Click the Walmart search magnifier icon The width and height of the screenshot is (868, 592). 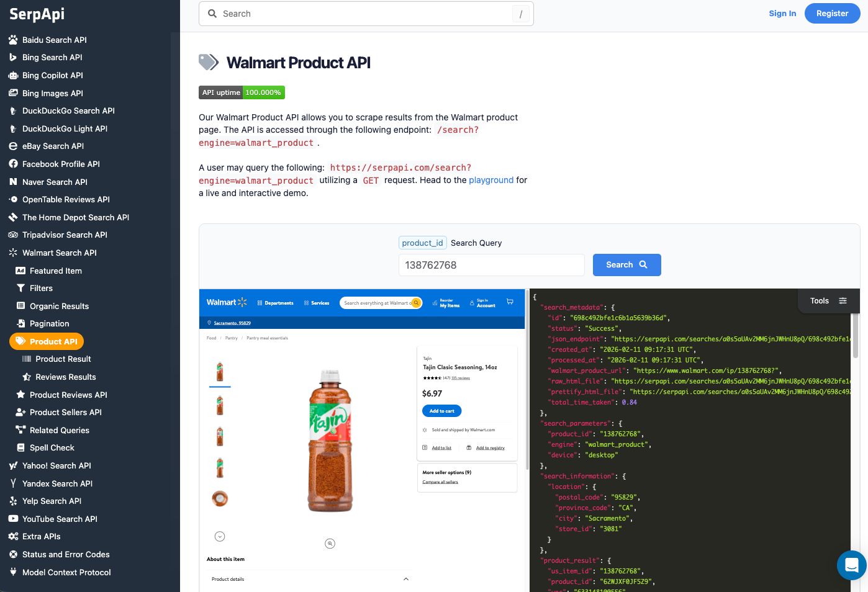coord(416,303)
